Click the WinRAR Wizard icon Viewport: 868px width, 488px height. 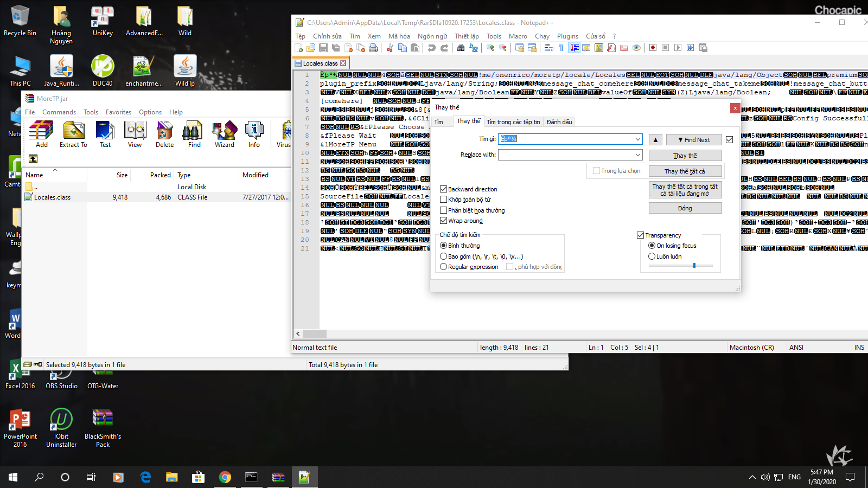click(224, 134)
